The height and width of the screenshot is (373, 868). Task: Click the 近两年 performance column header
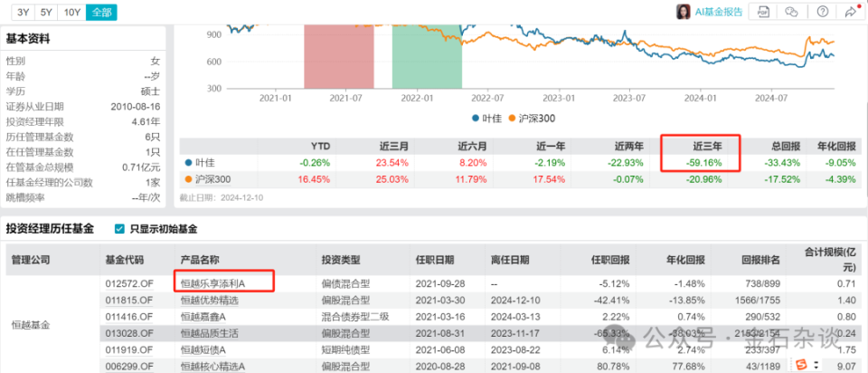pyautogui.click(x=629, y=147)
